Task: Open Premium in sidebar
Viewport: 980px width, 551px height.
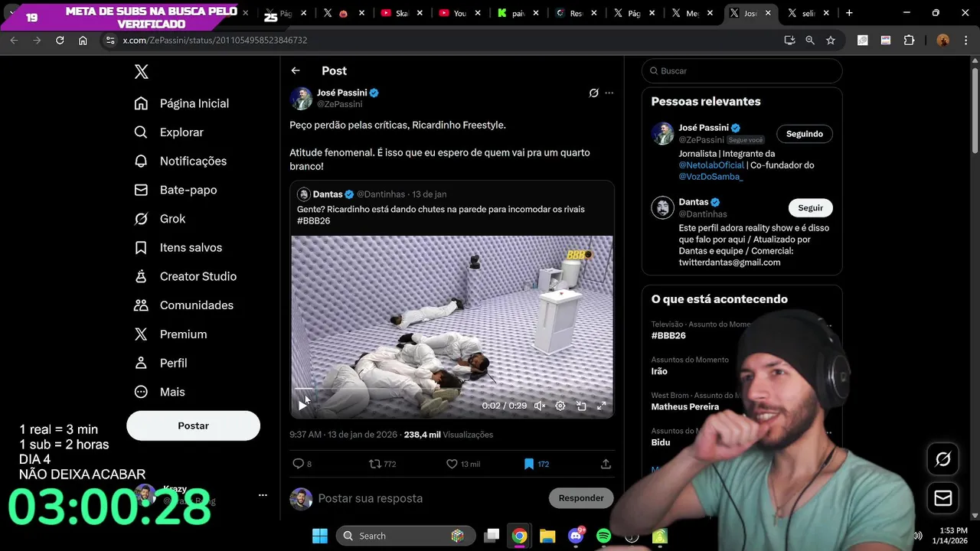Action: click(x=170, y=334)
